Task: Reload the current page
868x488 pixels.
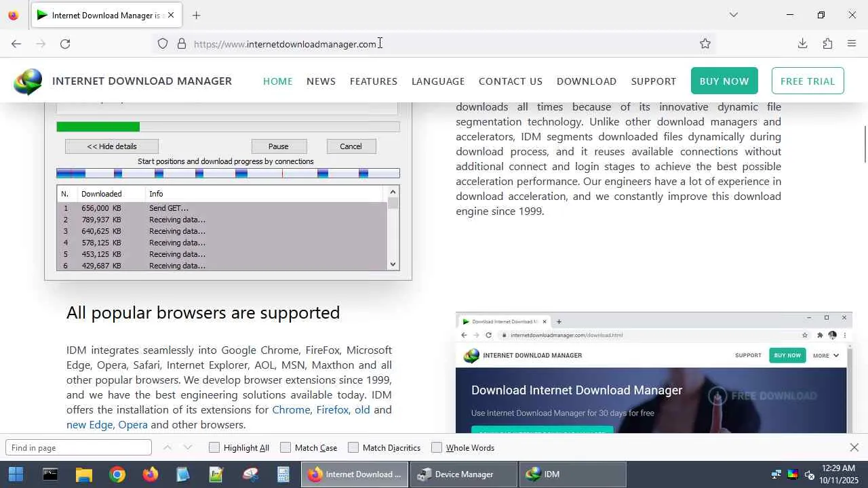Action: point(65,43)
